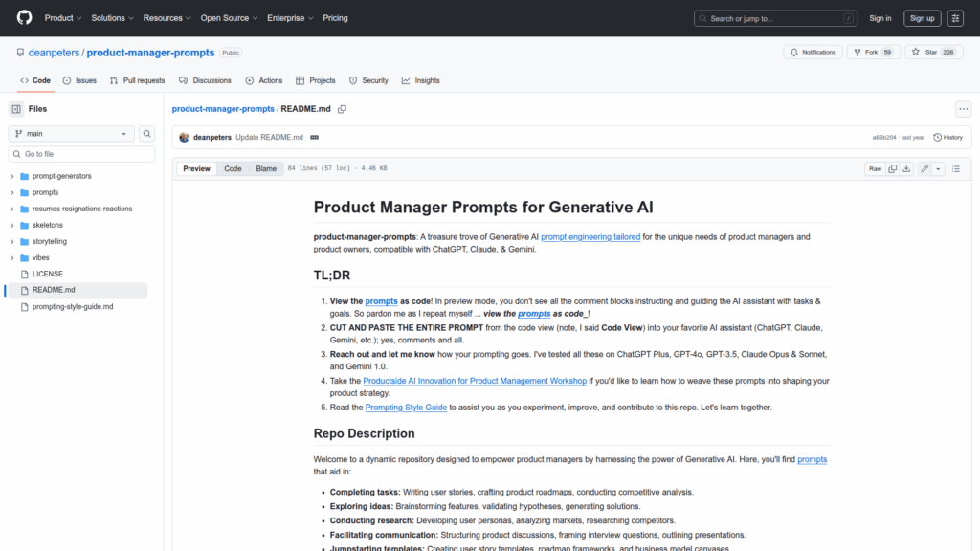Open the main branch selector dropdown
This screenshot has height=551, width=980.
(71, 134)
